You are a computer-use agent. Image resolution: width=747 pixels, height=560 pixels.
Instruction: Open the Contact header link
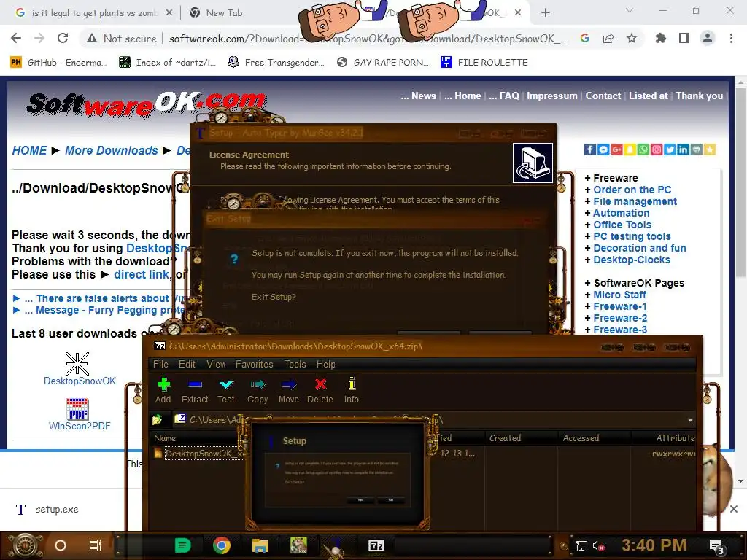pos(603,96)
